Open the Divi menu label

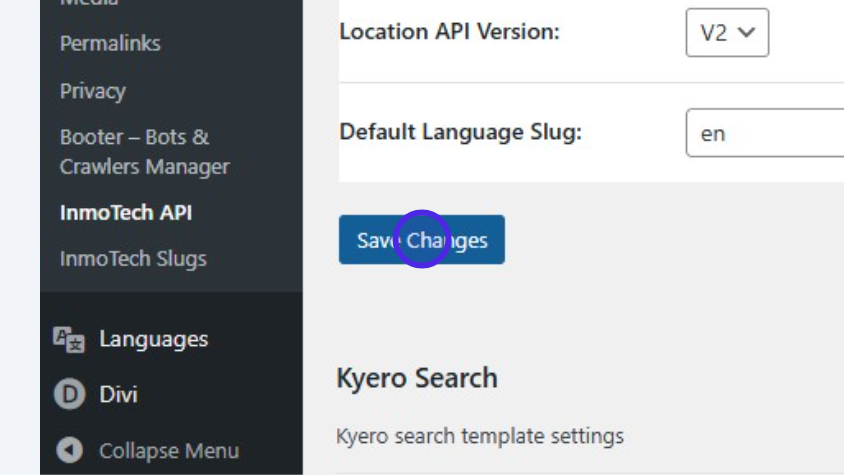(118, 395)
